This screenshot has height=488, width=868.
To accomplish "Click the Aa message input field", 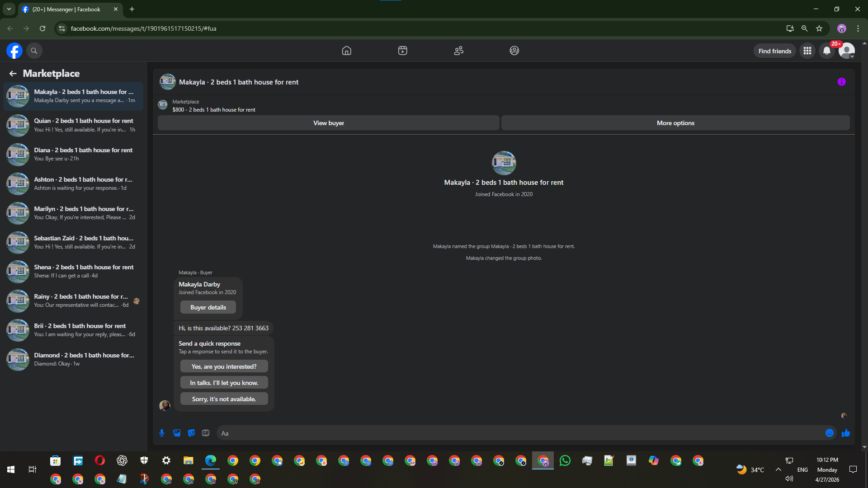I will pyautogui.click(x=520, y=433).
